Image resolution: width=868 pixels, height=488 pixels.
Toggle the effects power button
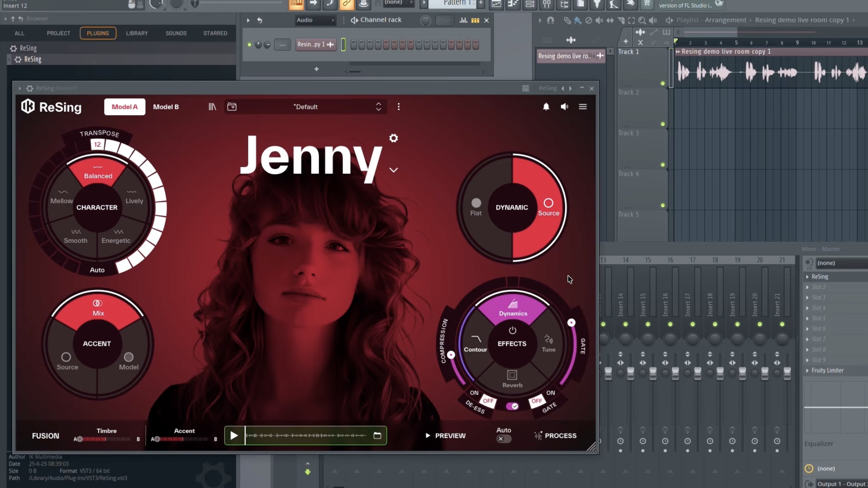512,330
